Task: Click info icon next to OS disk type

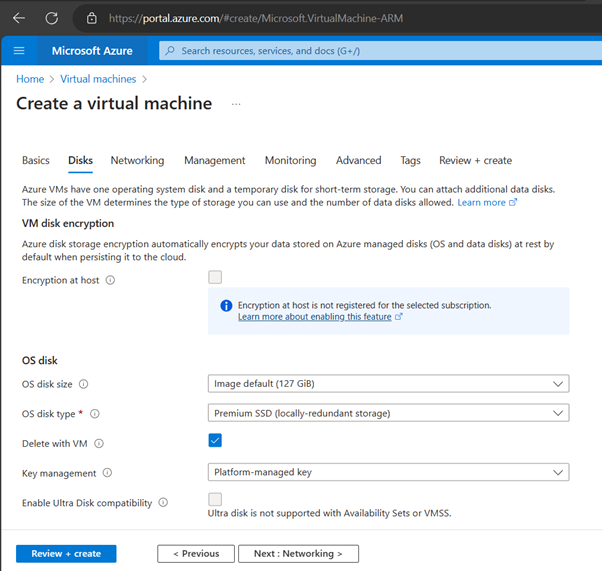Action: tap(95, 414)
